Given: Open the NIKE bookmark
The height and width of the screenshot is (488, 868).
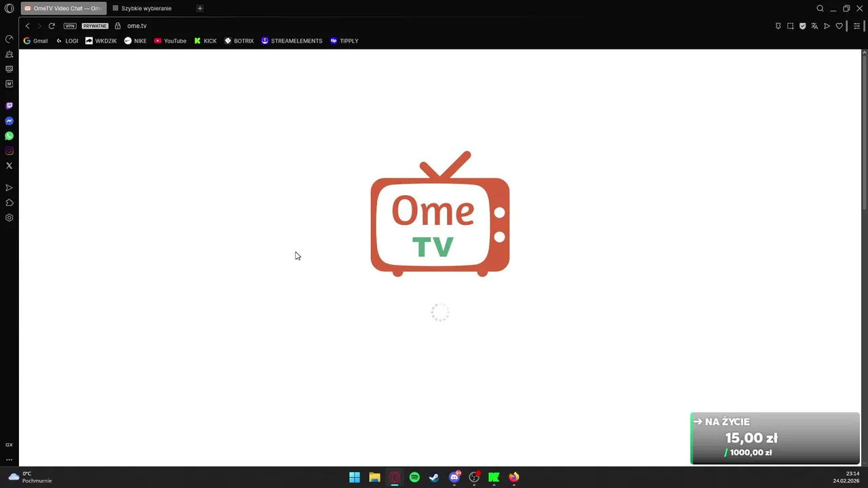Looking at the screenshot, I should (x=136, y=41).
